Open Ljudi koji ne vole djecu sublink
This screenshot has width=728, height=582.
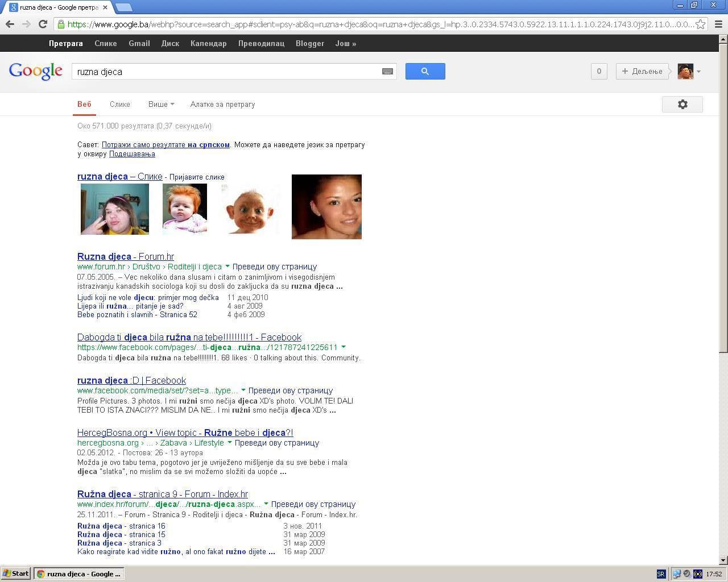[x=148, y=297]
